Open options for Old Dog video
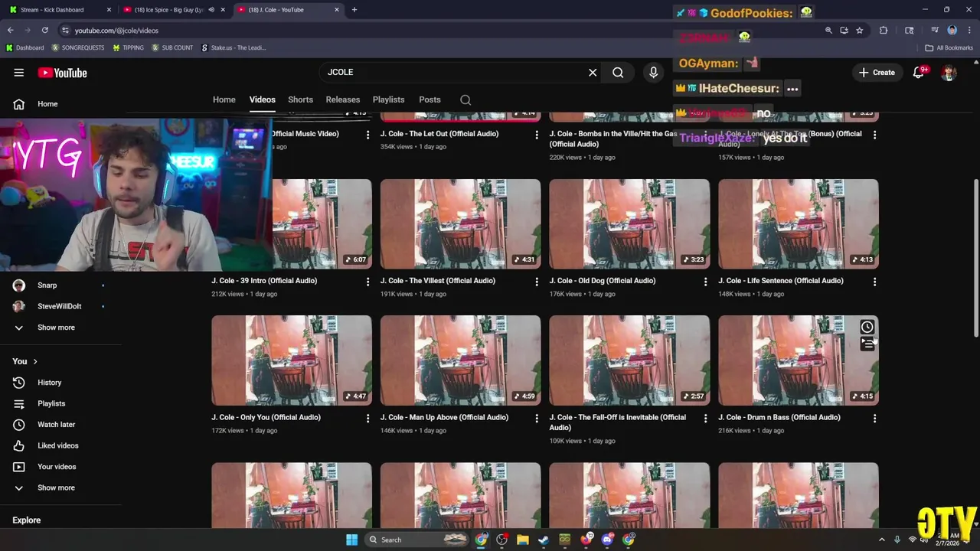980x551 pixels. point(705,282)
